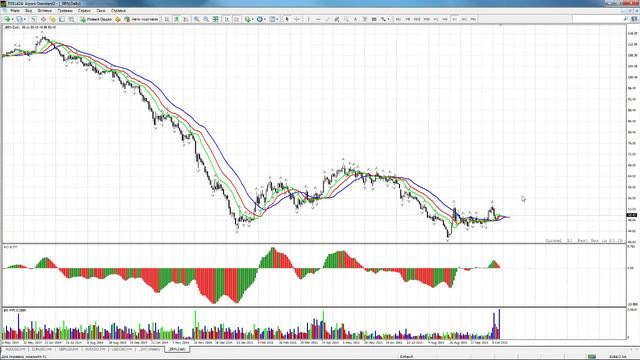Select the Text (A) tool

click(x=356, y=19)
